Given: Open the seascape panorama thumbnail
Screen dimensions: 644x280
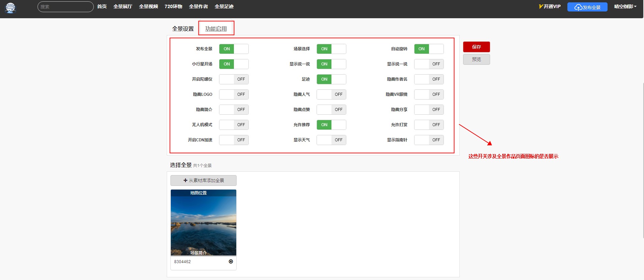Looking at the screenshot, I should [x=204, y=223].
